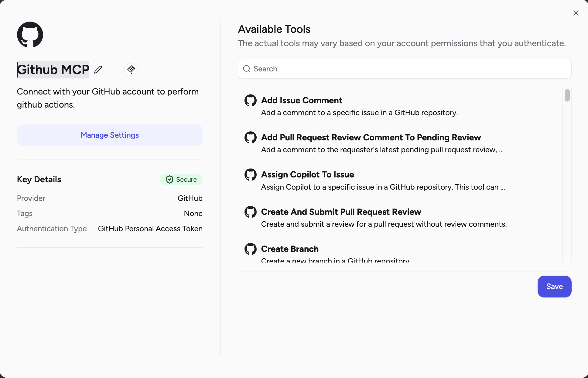Open Manage Settings

tap(110, 135)
